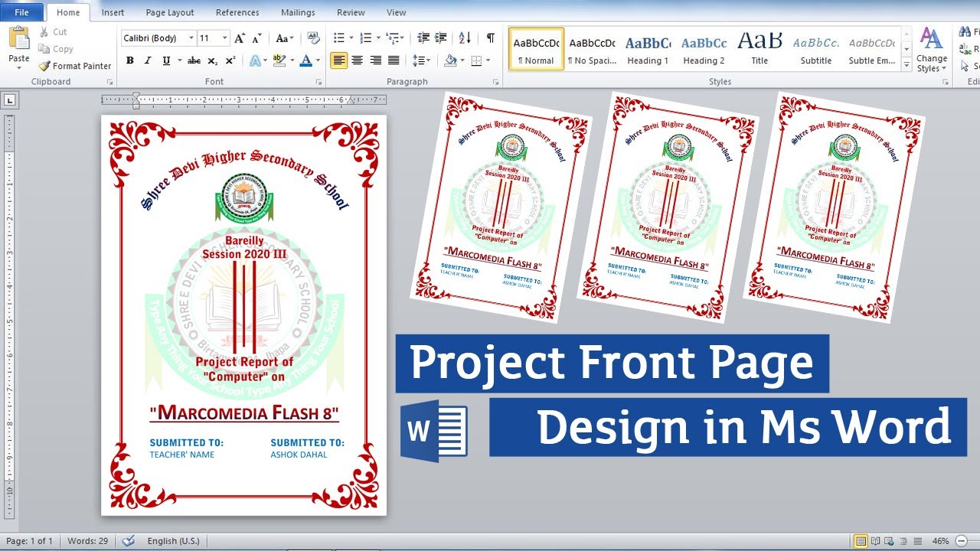
Task: Align text to the right
Action: [x=376, y=60]
